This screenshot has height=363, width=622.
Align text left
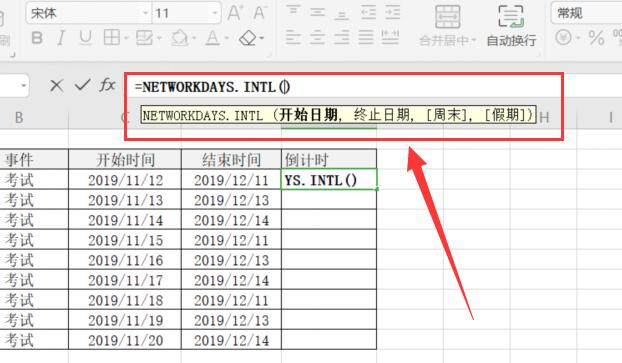(293, 37)
